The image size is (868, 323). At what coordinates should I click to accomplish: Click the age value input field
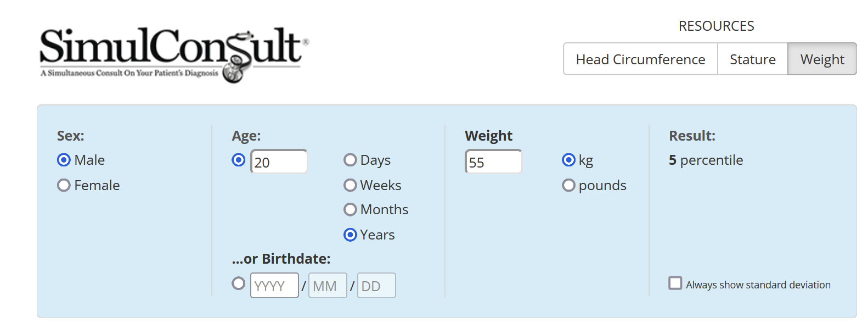tap(279, 162)
